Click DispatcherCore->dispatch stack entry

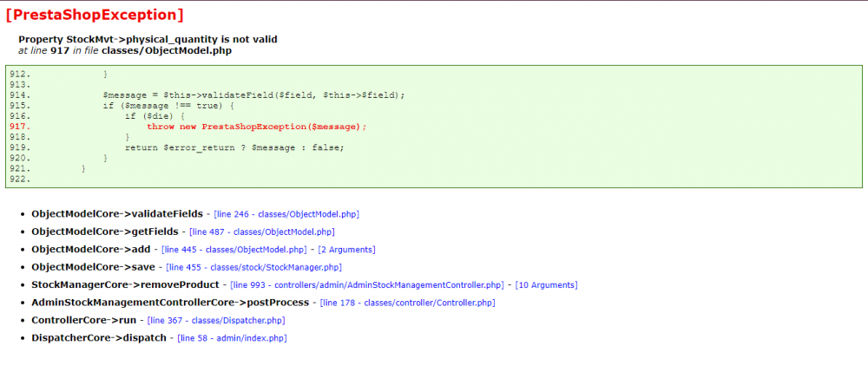coord(99,338)
